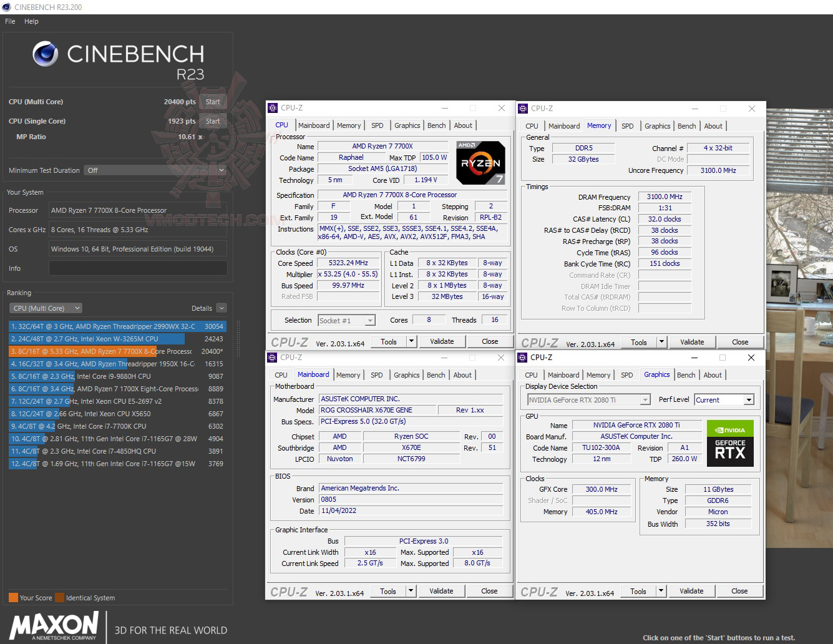Open the Perf Level Current dropdown
The image size is (833, 644).
724,399
